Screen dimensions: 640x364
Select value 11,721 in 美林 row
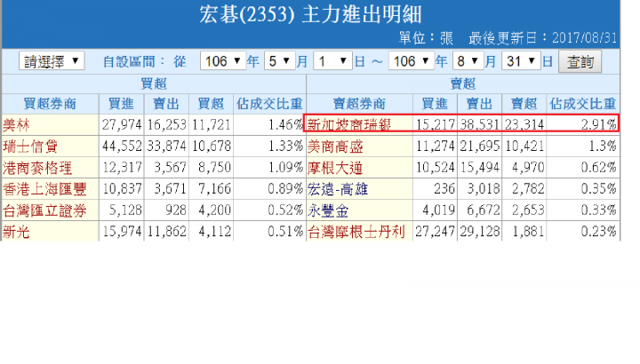coord(212,124)
